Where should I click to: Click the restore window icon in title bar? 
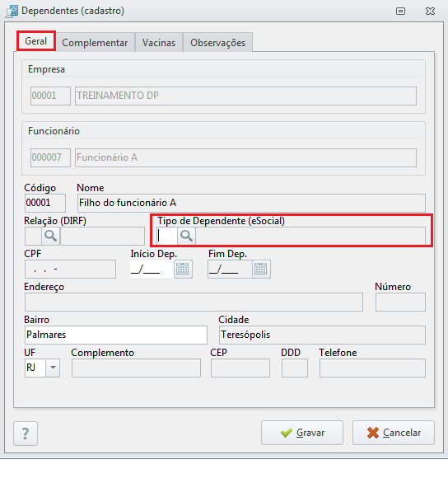(400, 12)
